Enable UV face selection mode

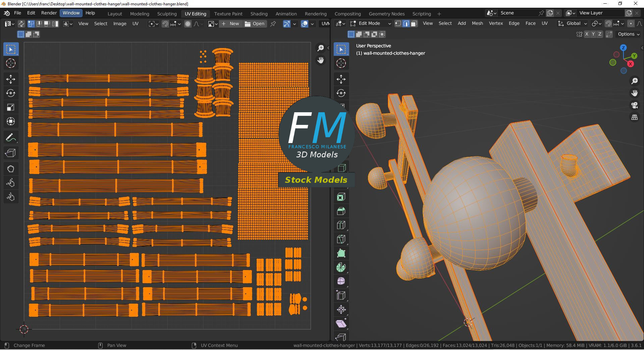[47, 24]
